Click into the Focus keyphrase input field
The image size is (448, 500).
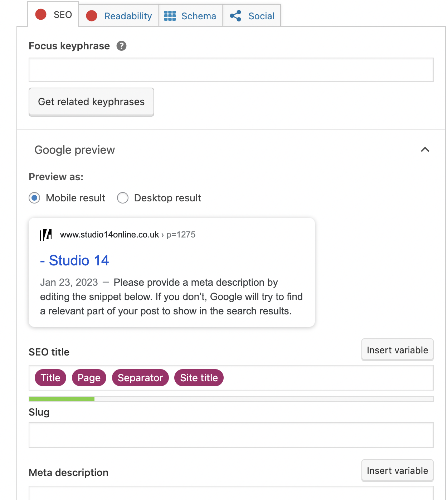(x=231, y=70)
